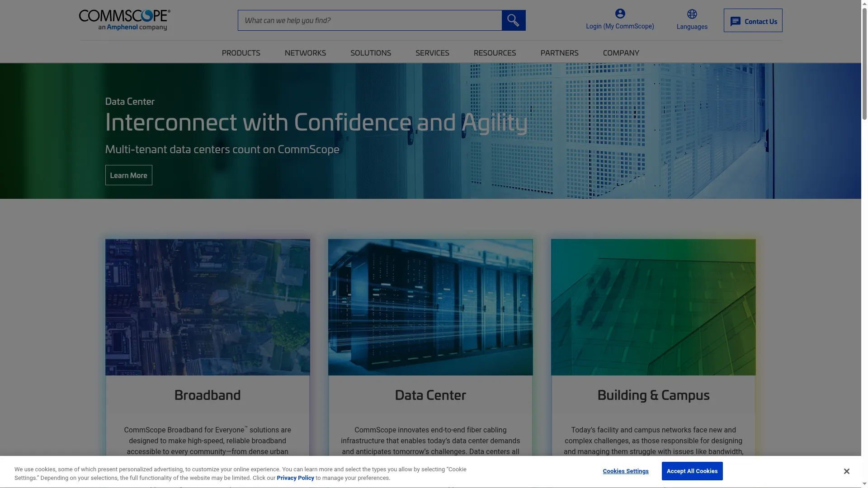Click the Building & Campus card image
868x488 pixels.
(x=653, y=307)
